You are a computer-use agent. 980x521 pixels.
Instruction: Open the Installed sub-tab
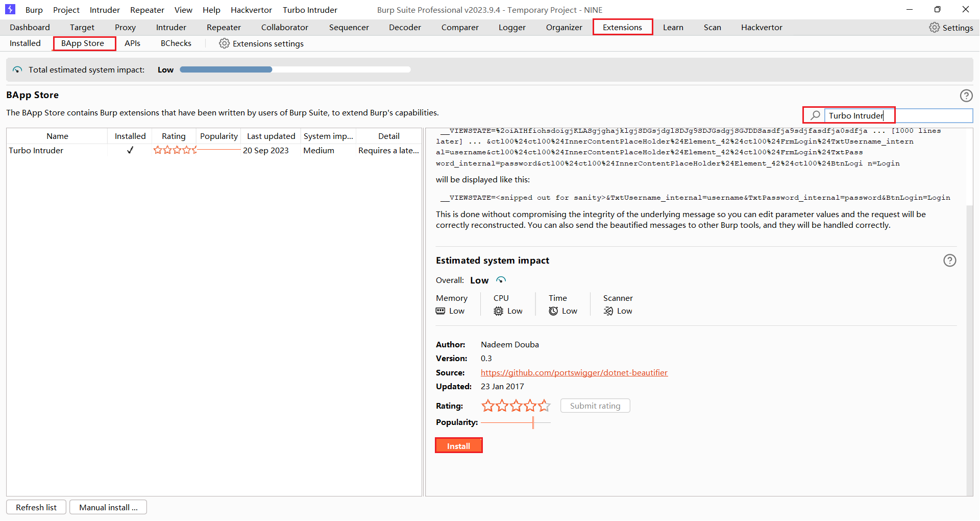click(25, 43)
